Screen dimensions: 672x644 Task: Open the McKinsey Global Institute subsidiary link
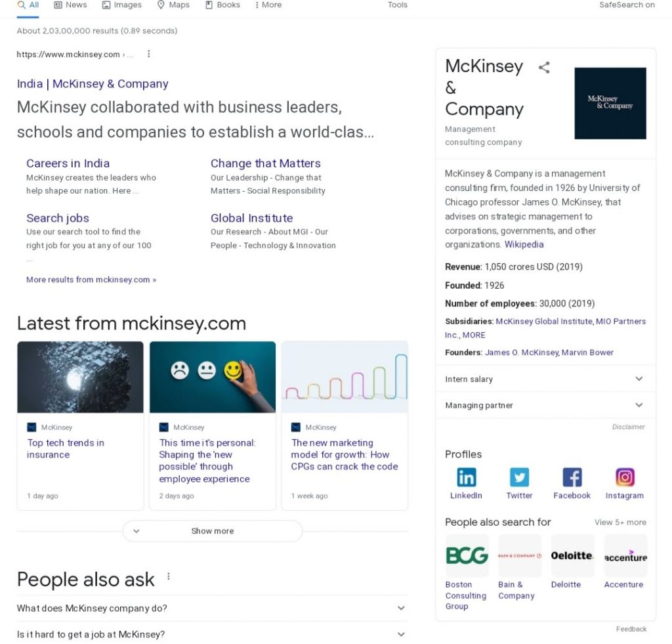pos(544,322)
